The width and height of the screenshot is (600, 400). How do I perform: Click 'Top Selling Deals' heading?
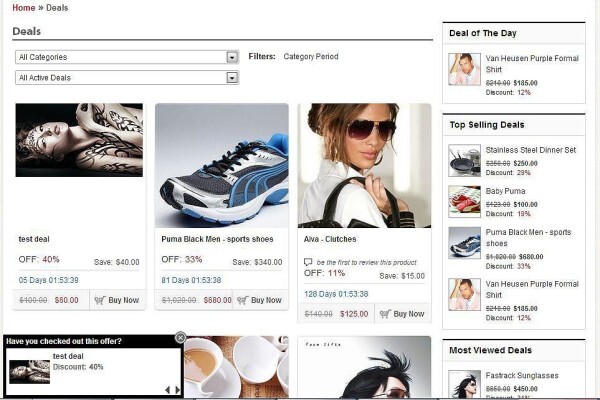coord(487,125)
